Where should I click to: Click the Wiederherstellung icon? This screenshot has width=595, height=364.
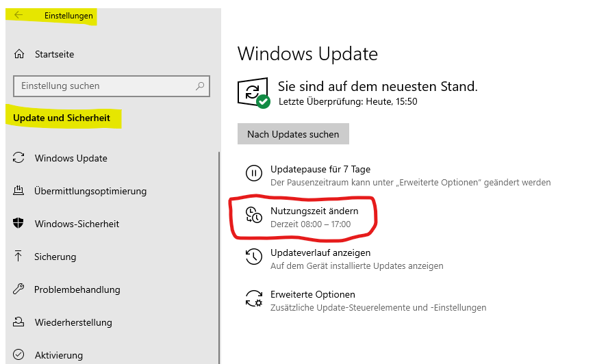coord(18,322)
